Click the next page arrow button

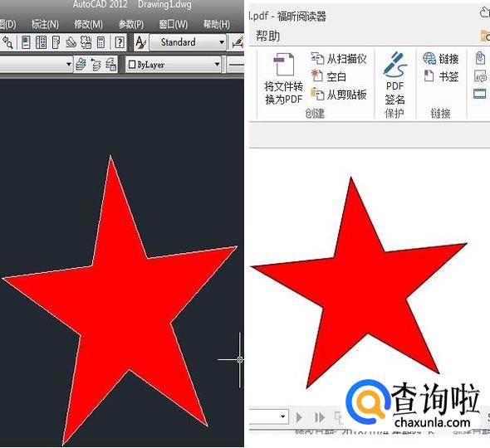point(299,417)
